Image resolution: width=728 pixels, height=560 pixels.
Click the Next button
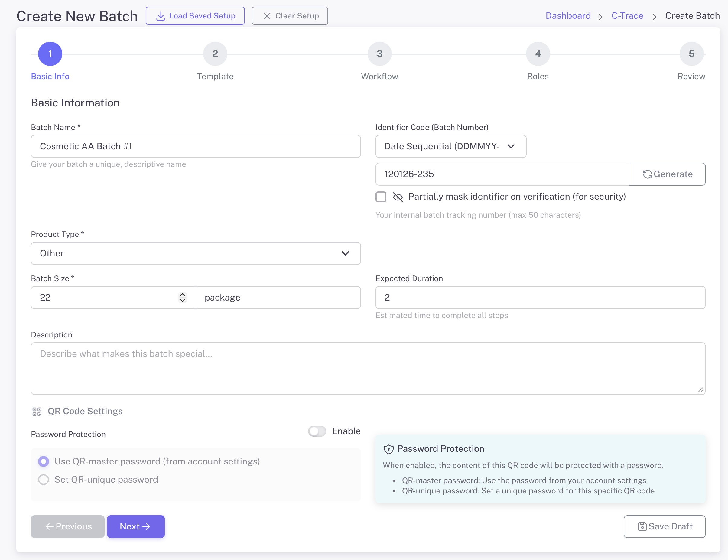click(136, 526)
